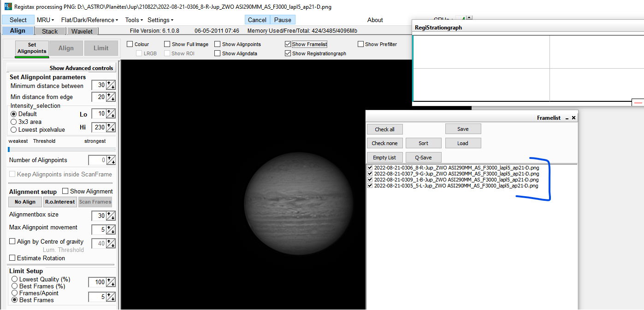The width and height of the screenshot is (644, 310).
Task: Open the Tools menu
Action: point(134,20)
